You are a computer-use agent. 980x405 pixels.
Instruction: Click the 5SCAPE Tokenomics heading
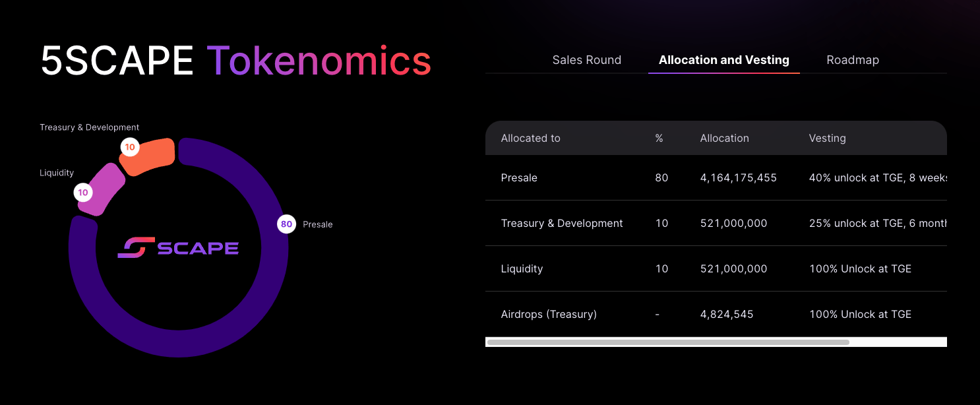(x=235, y=61)
